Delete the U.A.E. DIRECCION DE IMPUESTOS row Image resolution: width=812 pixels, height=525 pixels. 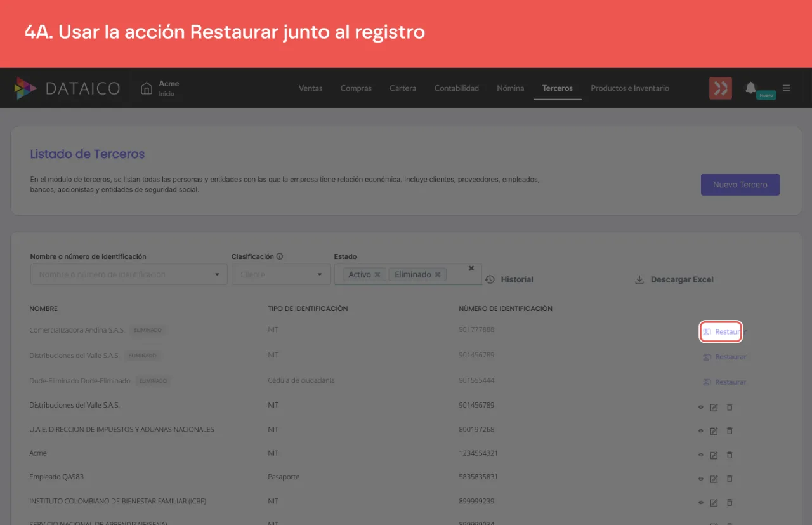730,430
